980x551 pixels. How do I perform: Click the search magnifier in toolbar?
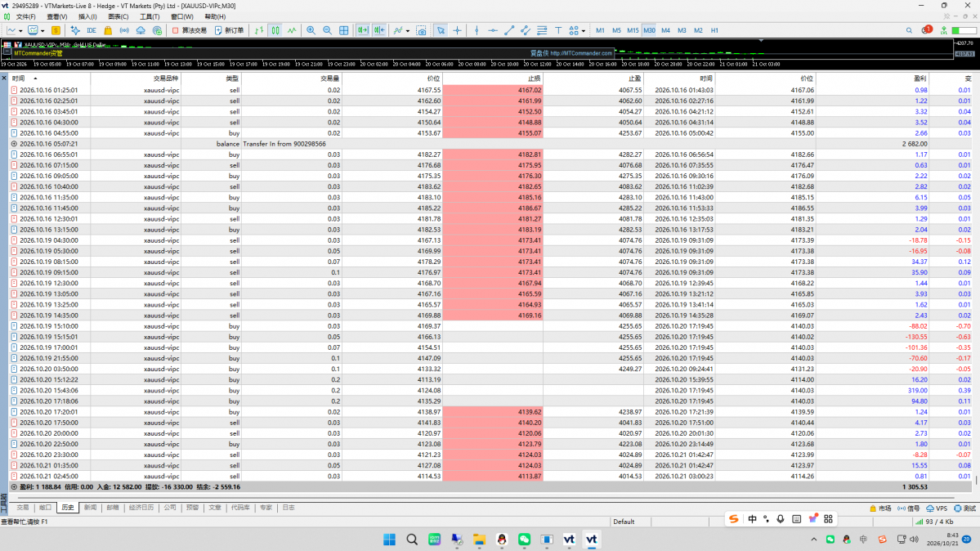click(910, 30)
